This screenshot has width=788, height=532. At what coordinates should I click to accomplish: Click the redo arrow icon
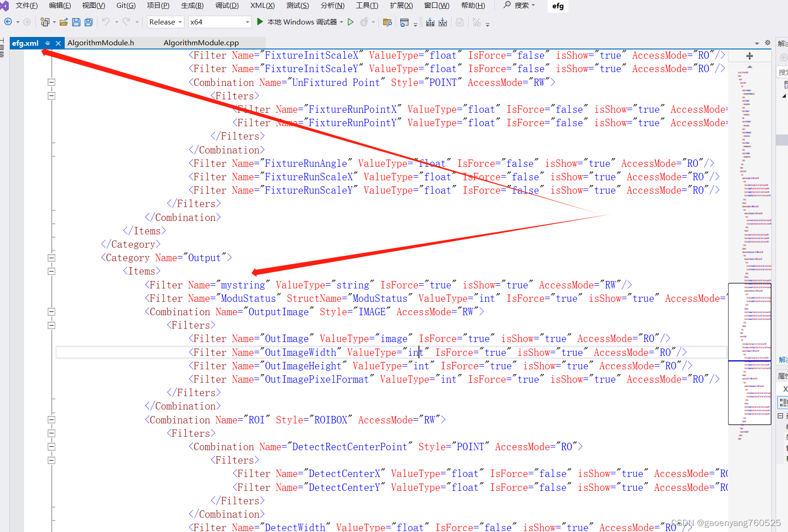126,22
